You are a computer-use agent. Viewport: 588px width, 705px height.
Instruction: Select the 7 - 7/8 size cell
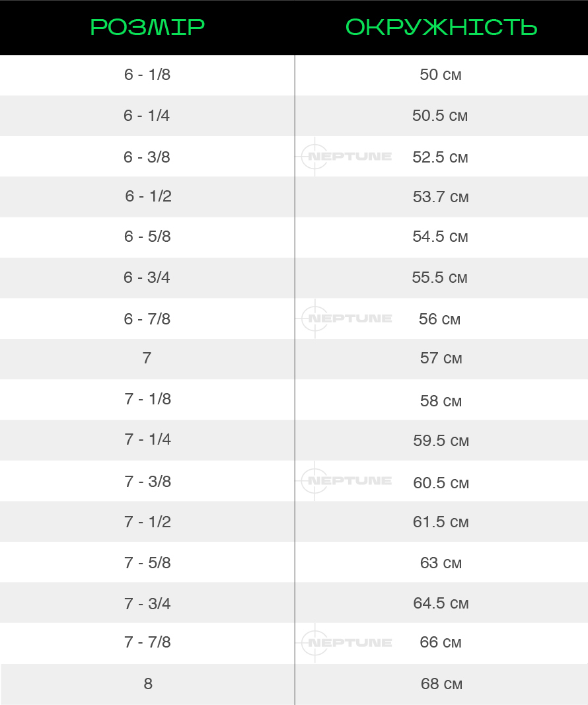pos(147,642)
